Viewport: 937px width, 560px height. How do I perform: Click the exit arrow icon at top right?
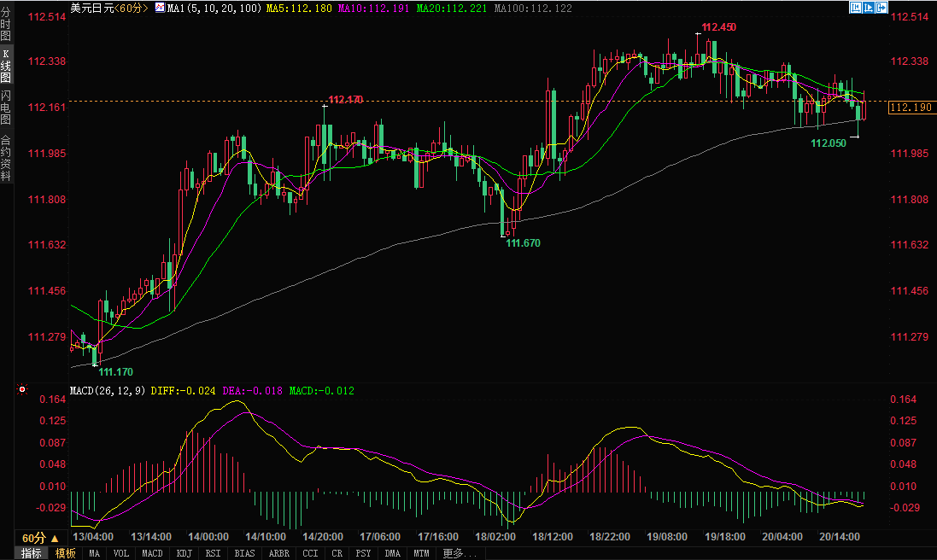click(881, 7)
